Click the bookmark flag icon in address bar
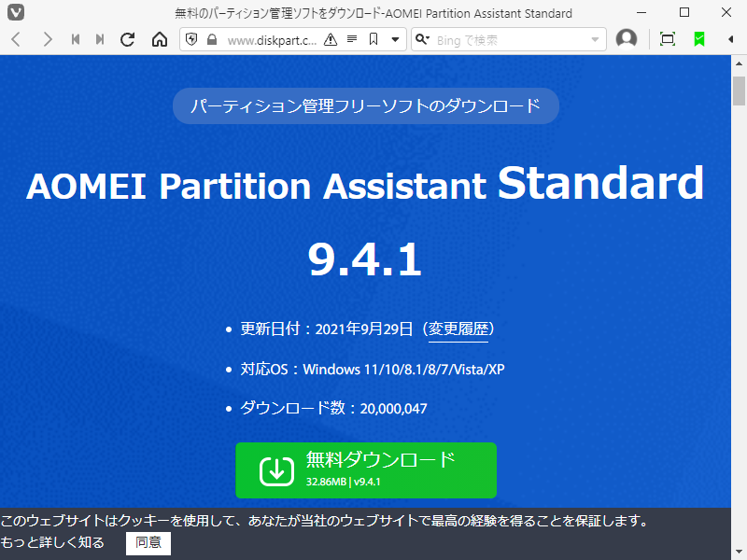This screenshot has width=747, height=560. 375,39
